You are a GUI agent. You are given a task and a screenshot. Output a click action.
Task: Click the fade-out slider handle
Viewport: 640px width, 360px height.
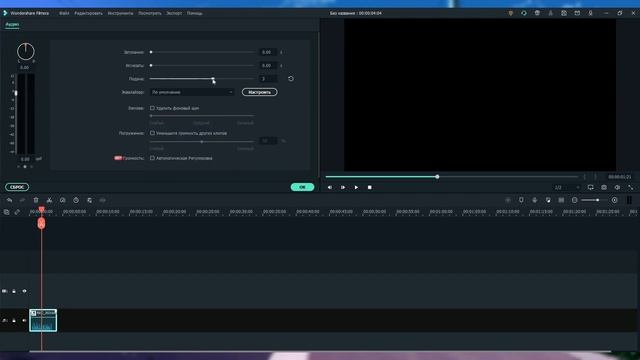(x=151, y=65)
